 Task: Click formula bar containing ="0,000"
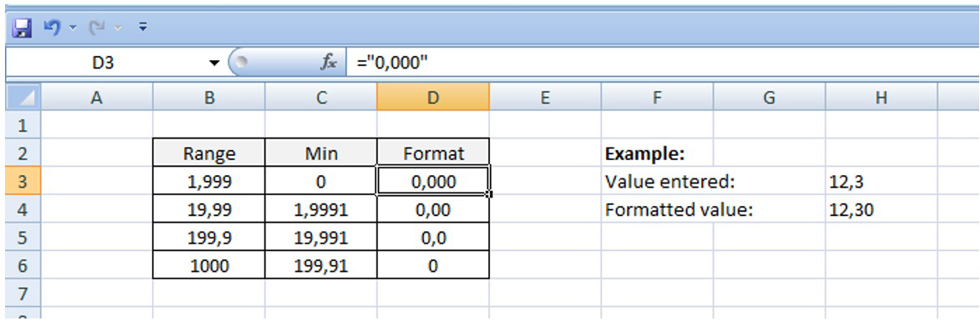[x=663, y=63]
